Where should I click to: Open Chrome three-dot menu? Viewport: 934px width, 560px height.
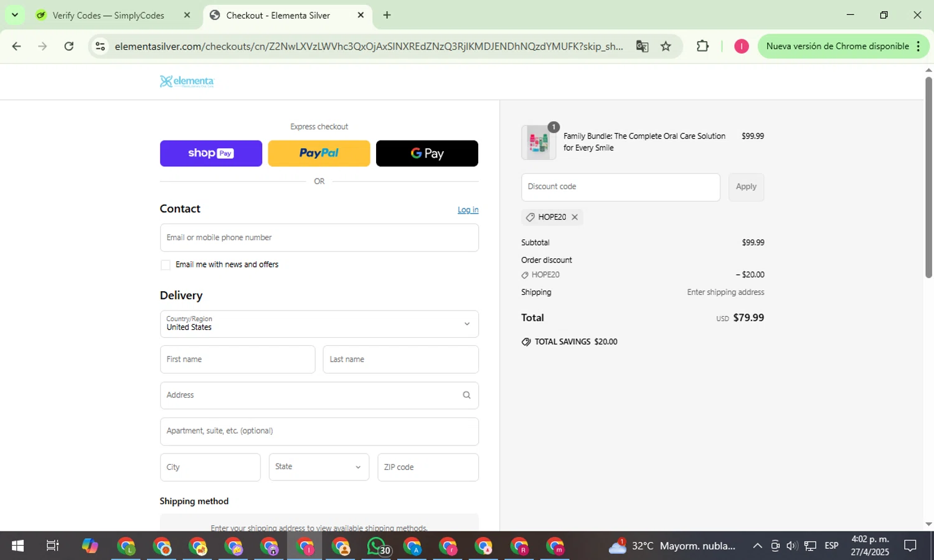tap(918, 46)
